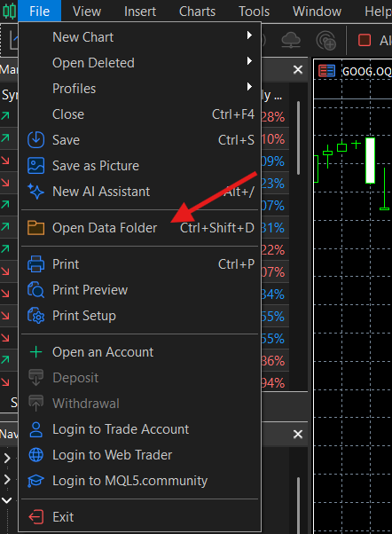Open the Charts menu
Image resolution: width=392 pixels, height=534 pixels.
coord(197,12)
